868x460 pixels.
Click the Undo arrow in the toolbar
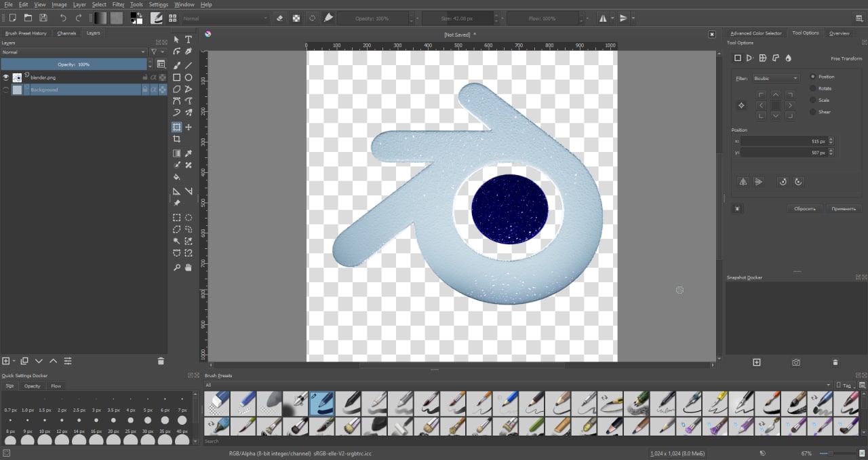click(63, 18)
